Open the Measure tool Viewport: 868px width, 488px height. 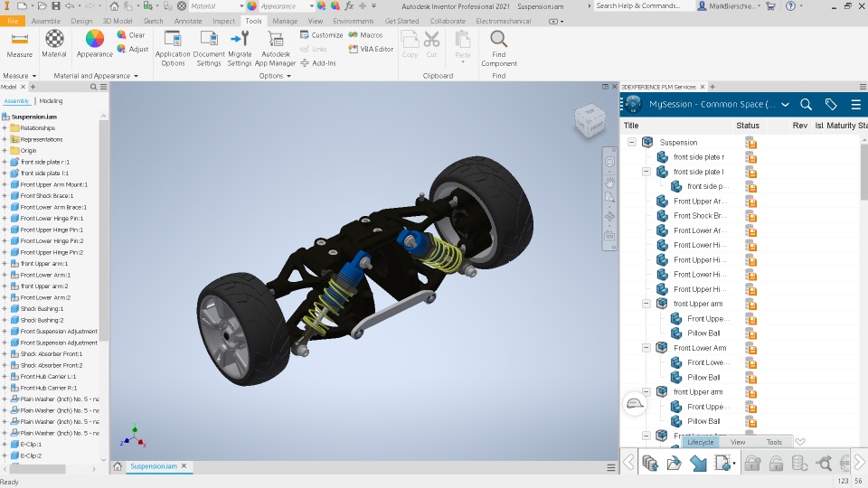tap(19, 44)
